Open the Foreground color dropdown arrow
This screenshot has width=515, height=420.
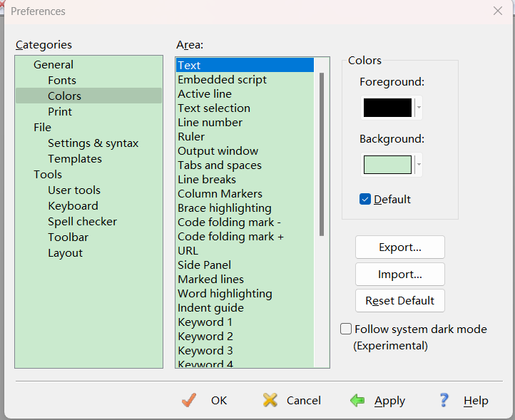point(419,108)
